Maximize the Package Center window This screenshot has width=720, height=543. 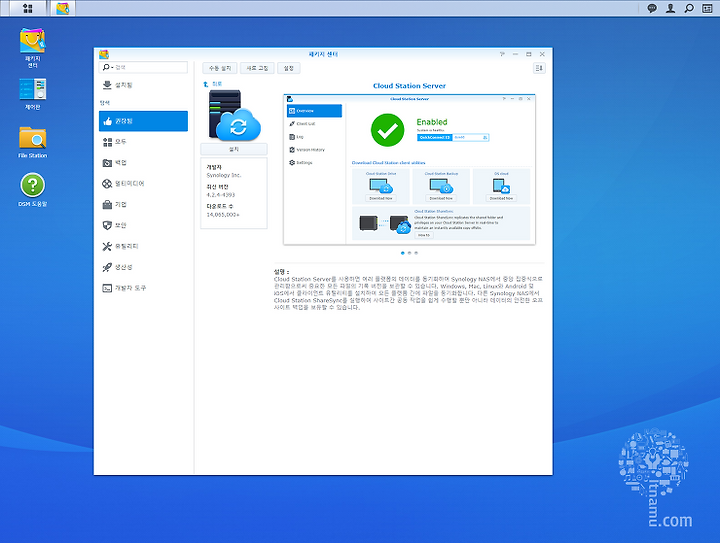pyautogui.click(x=529, y=54)
